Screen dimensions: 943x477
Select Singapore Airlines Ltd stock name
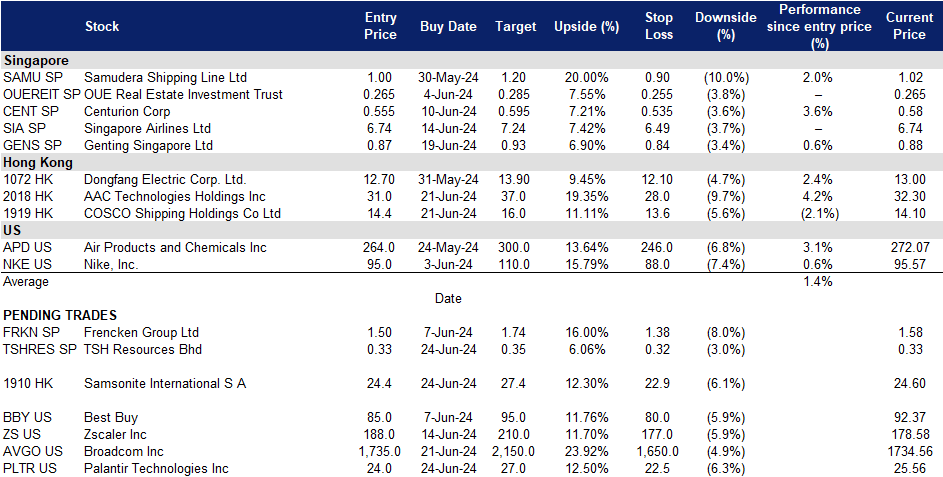pyautogui.click(x=147, y=128)
